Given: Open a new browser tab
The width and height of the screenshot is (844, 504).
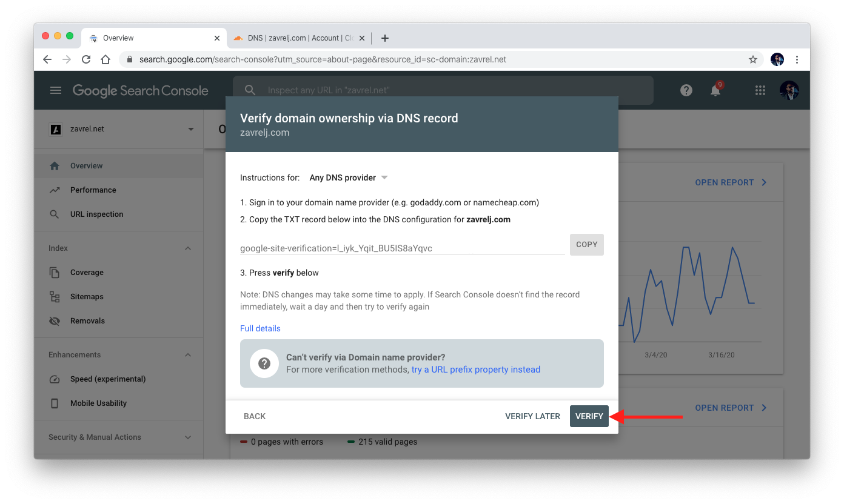Looking at the screenshot, I should [384, 38].
